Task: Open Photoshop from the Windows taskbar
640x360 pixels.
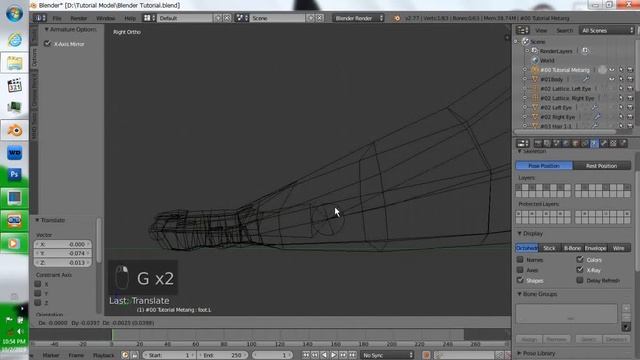Action: (14, 175)
